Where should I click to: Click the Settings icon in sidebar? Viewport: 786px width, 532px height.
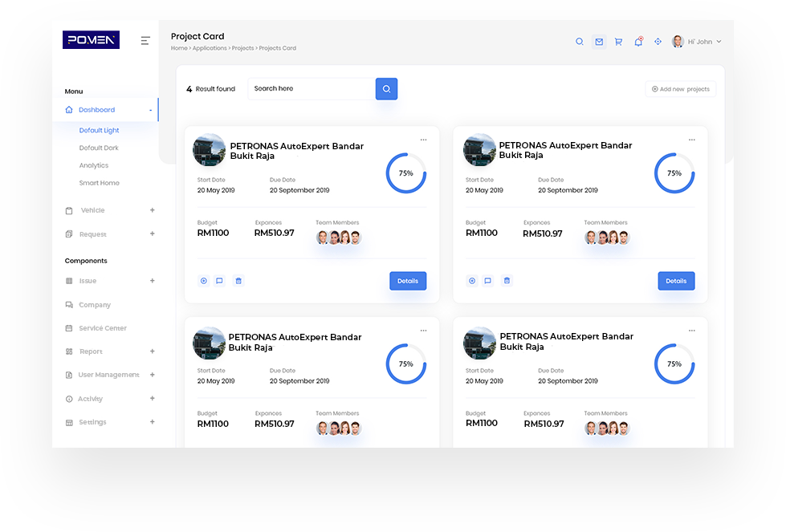pyautogui.click(x=69, y=422)
